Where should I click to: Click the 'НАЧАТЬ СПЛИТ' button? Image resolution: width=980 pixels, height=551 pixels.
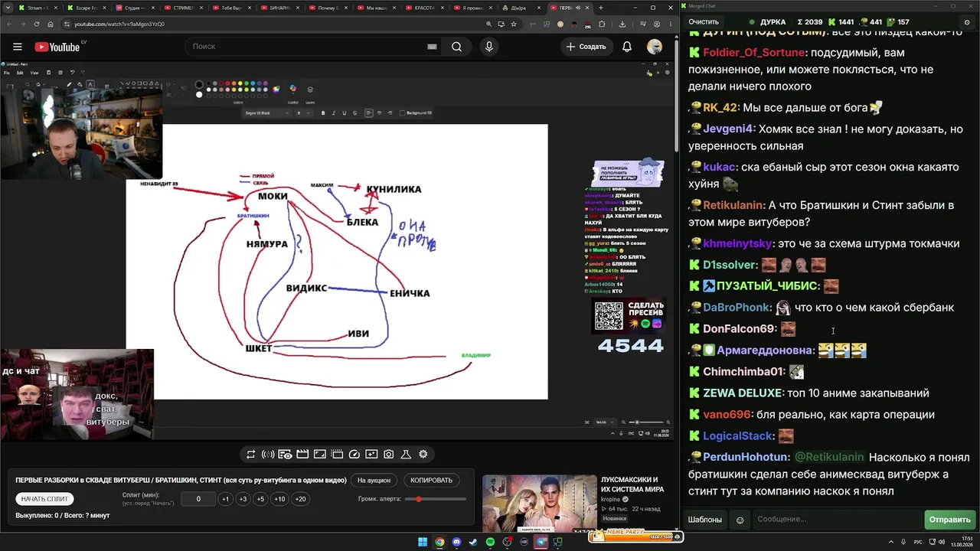point(45,499)
